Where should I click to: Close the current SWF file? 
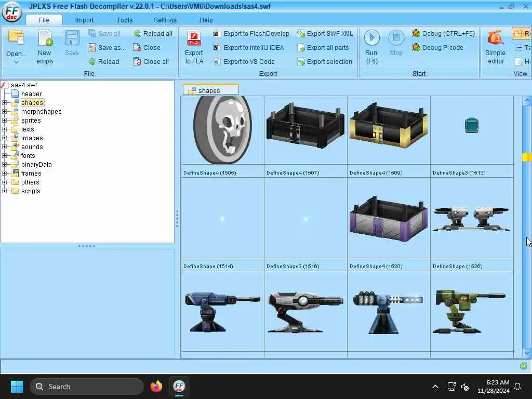(x=147, y=47)
